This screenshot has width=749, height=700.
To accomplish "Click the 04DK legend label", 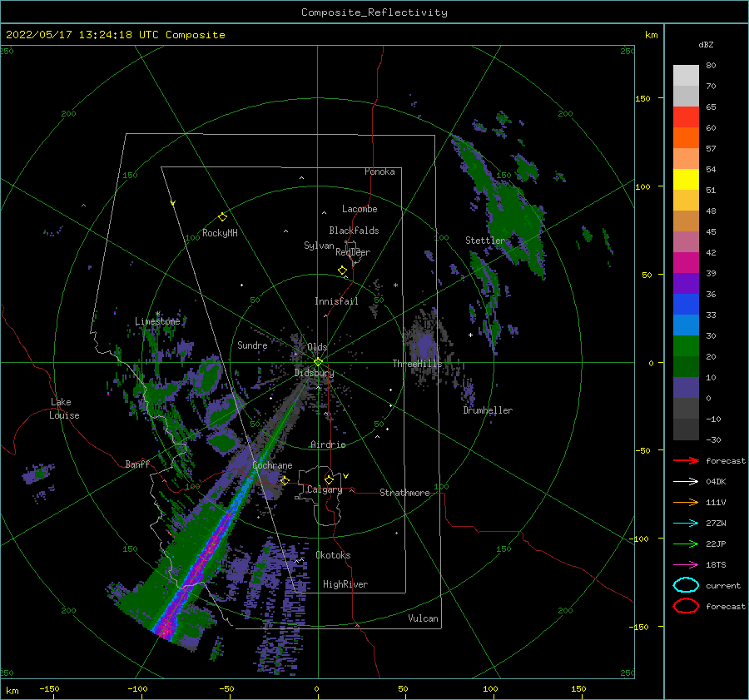I will pyautogui.click(x=716, y=482).
